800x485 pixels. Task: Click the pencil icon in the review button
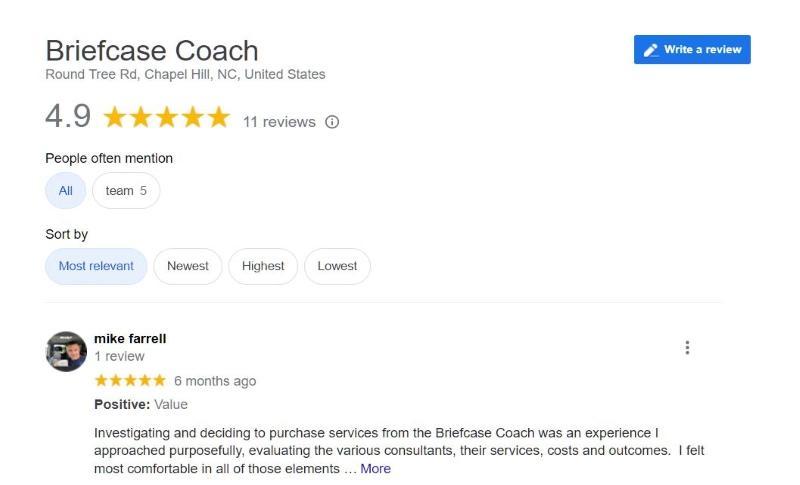651,50
